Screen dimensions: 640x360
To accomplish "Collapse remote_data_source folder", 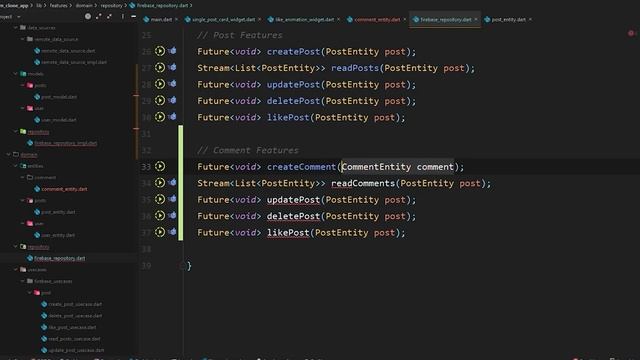I will coord(22,39).
